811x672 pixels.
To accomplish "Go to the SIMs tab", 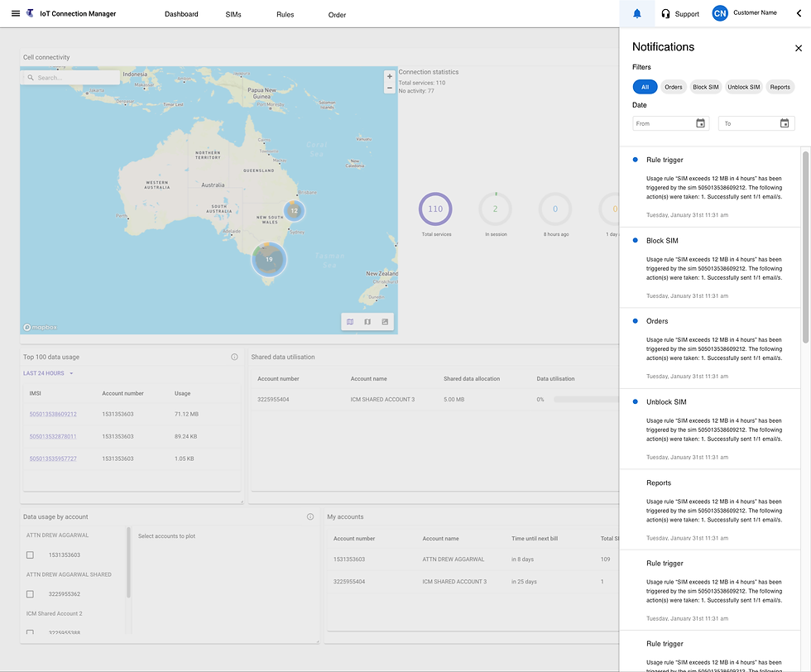I will 233,15.
